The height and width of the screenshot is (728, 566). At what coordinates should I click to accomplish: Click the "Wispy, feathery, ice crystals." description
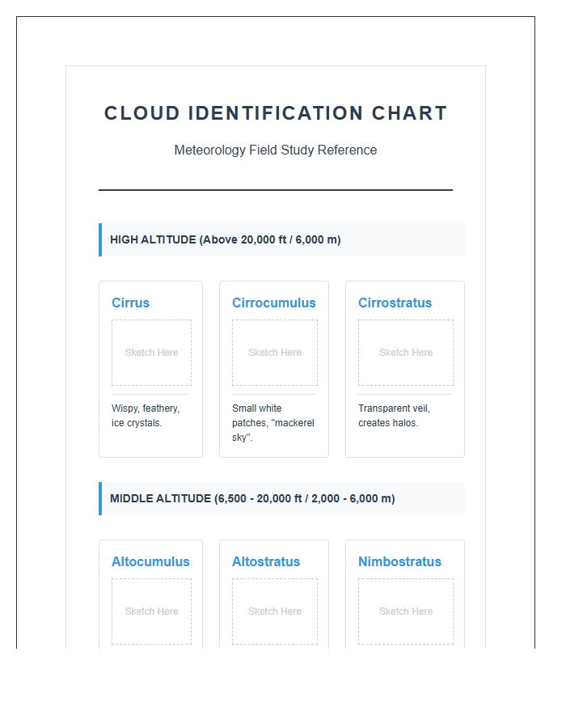(146, 416)
